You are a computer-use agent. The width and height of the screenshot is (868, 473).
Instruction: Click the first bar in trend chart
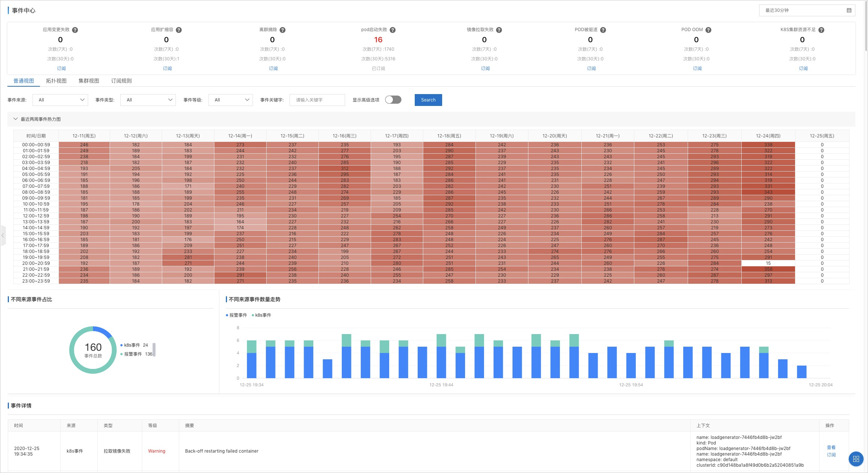click(x=252, y=359)
